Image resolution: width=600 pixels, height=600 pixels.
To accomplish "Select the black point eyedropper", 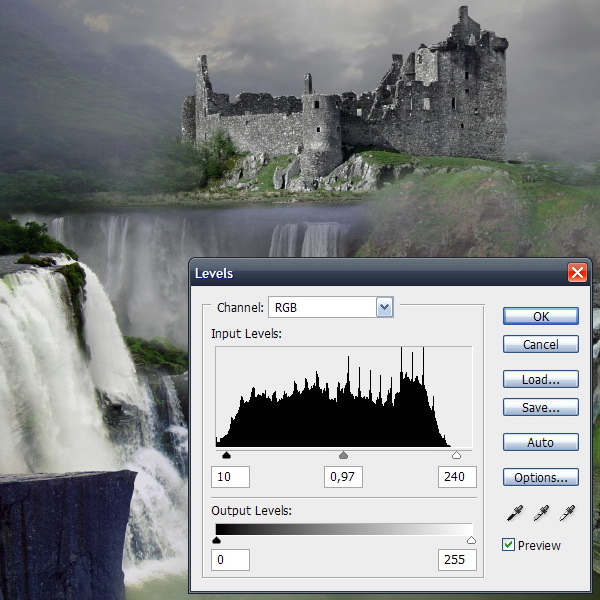I will [x=514, y=513].
